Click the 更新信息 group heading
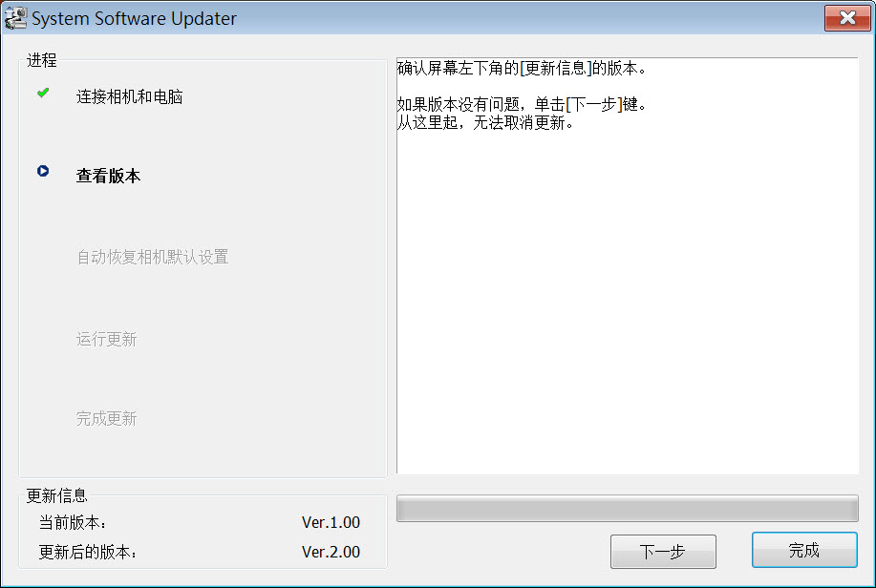 (57, 495)
